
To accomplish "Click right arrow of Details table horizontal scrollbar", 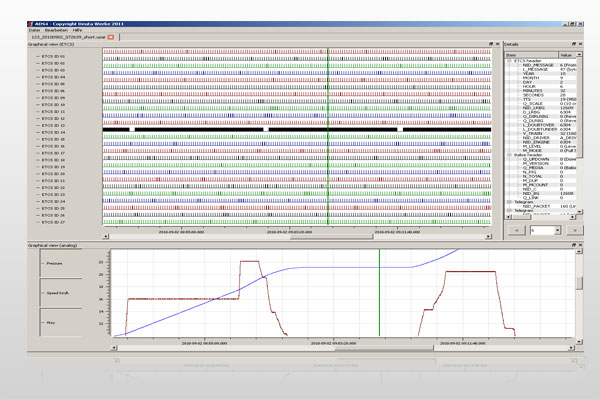I will [x=573, y=217].
